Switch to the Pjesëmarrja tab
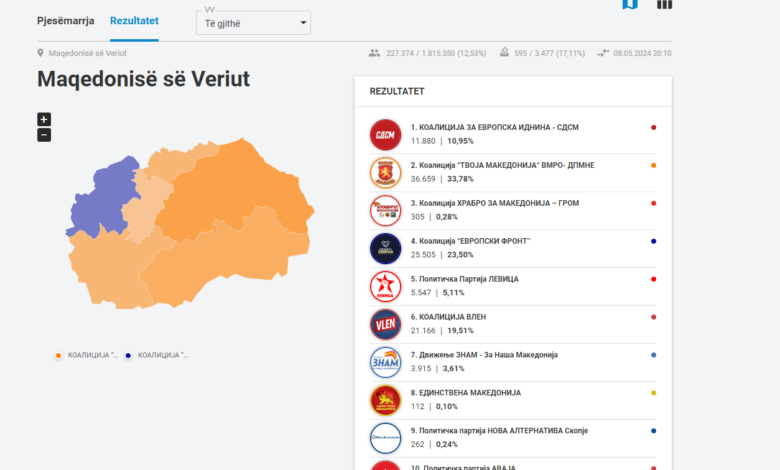 (65, 20)
